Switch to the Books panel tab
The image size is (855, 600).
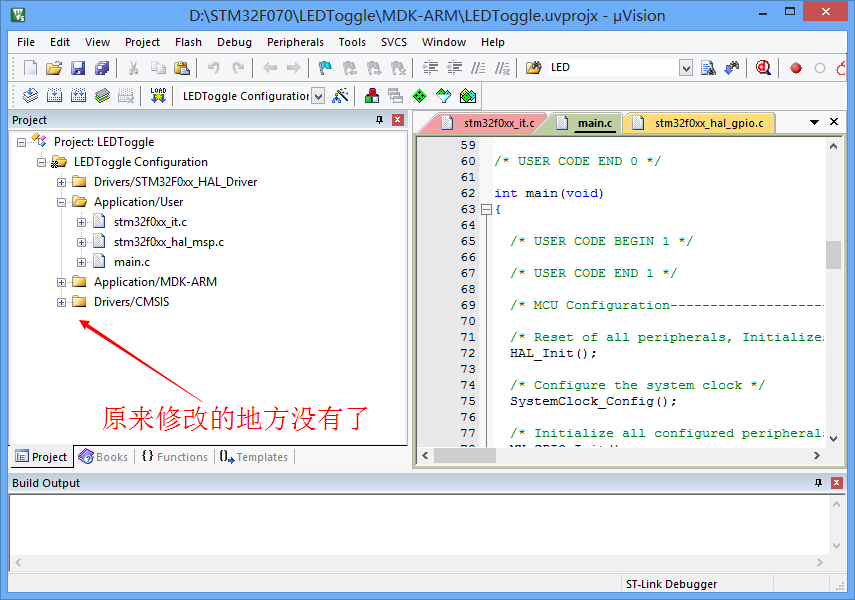pos(104,457)
